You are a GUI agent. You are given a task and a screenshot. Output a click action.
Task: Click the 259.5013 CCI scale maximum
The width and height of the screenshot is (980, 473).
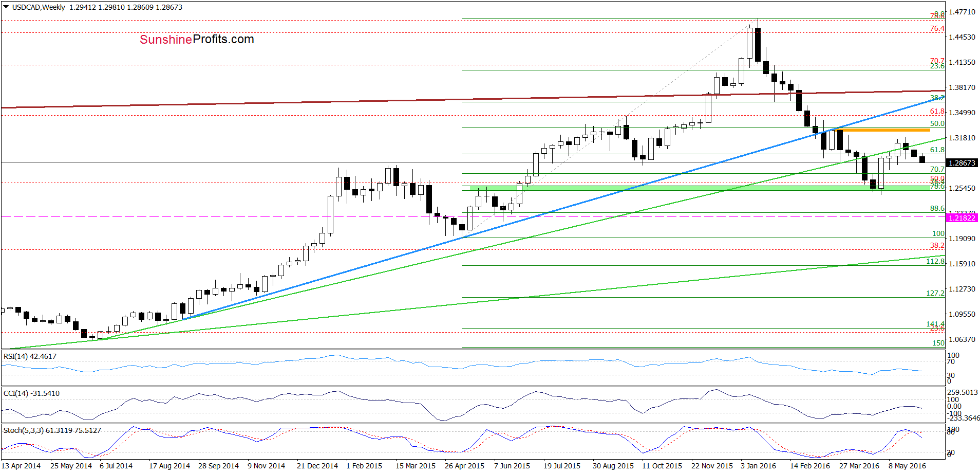[963, 392]
